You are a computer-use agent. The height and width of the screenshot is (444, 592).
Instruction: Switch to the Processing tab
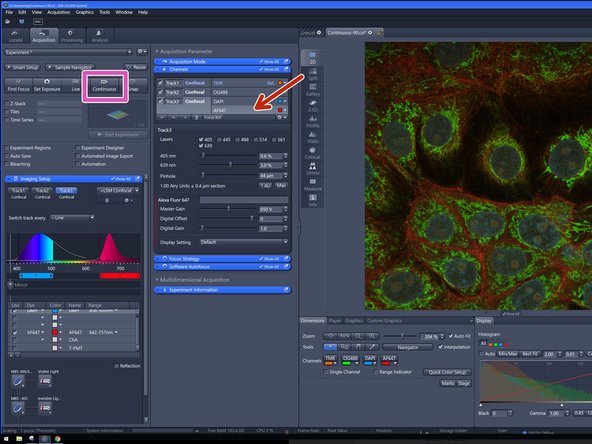[72, 36]
